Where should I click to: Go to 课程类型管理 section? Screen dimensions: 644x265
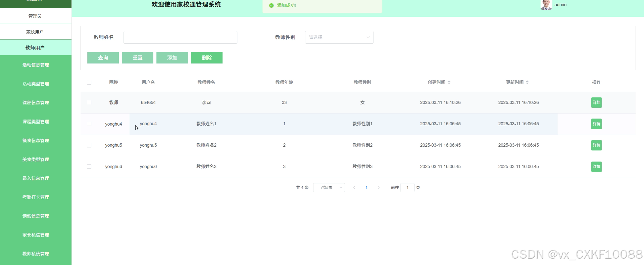tap(36, 122)
